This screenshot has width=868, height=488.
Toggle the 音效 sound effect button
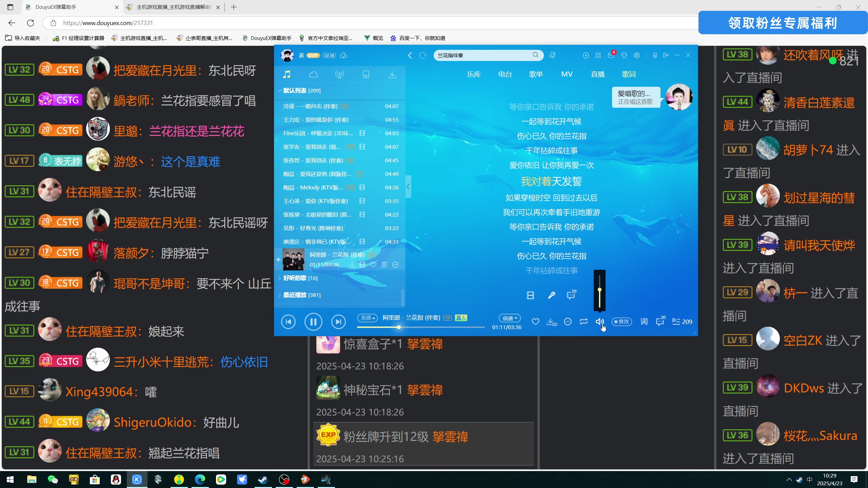click(x=622, y=322)
